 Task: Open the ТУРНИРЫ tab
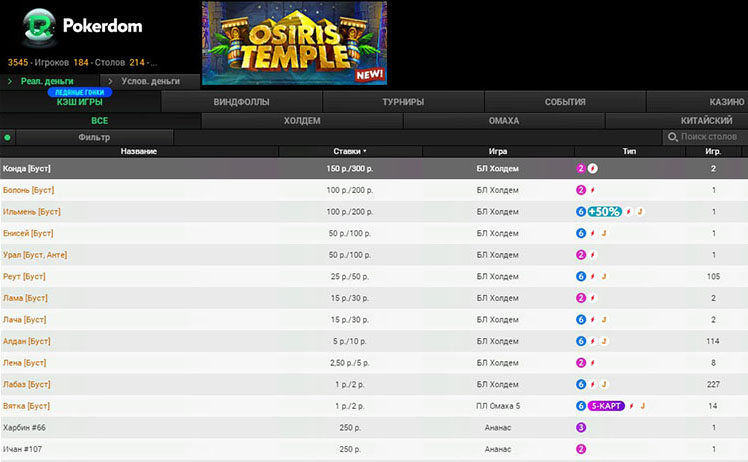click(403, 102)
